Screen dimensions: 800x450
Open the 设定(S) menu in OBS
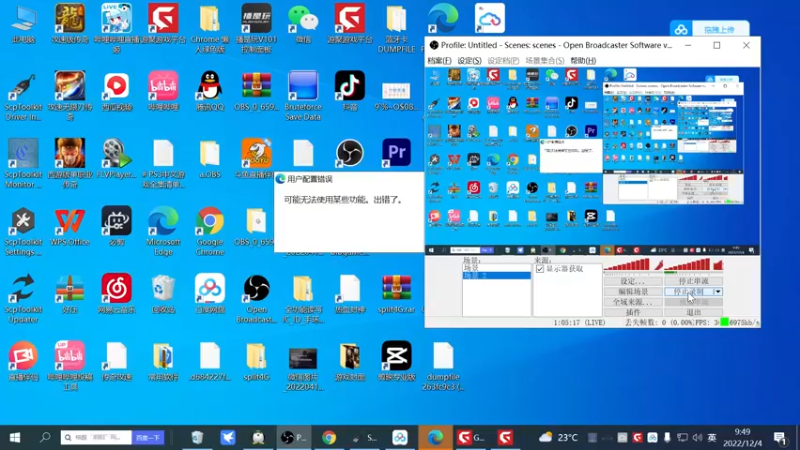coord(469,60)
